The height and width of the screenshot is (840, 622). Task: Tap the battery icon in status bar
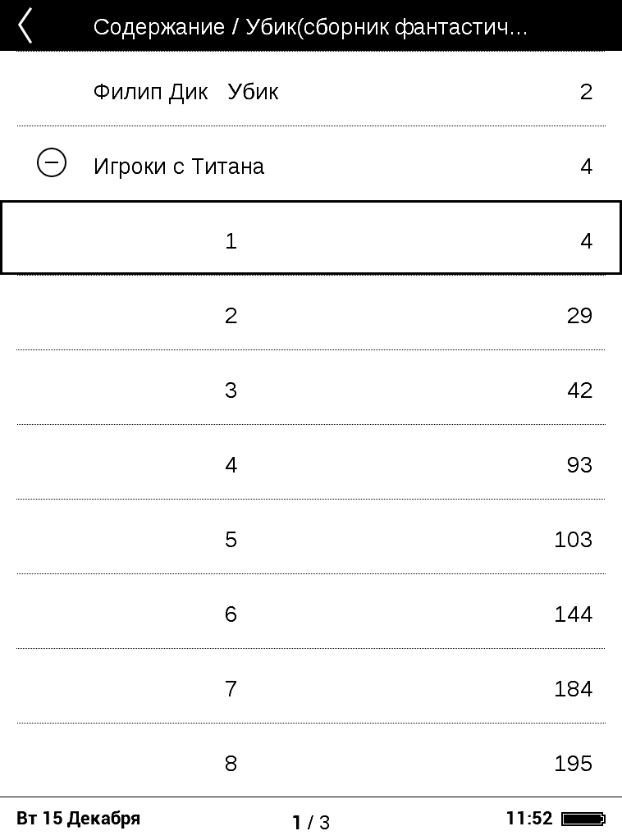(x=583, y=819)
